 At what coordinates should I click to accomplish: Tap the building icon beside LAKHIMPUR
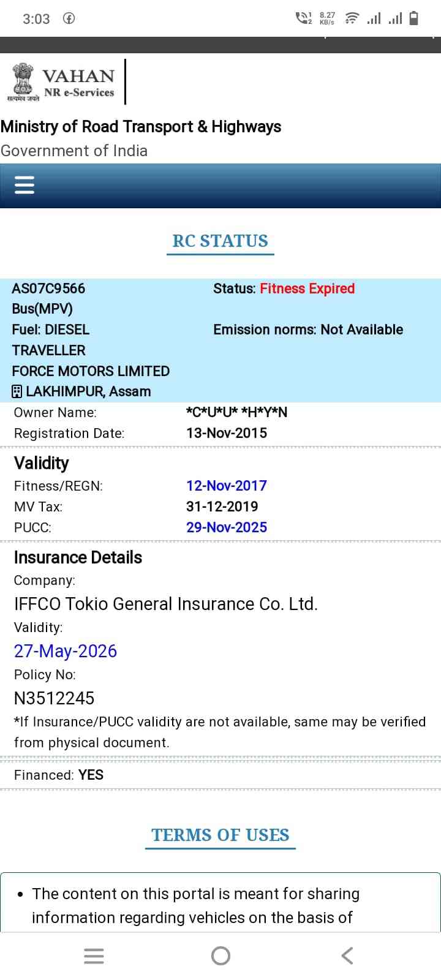pyautogui.click(x=17, y=391)
